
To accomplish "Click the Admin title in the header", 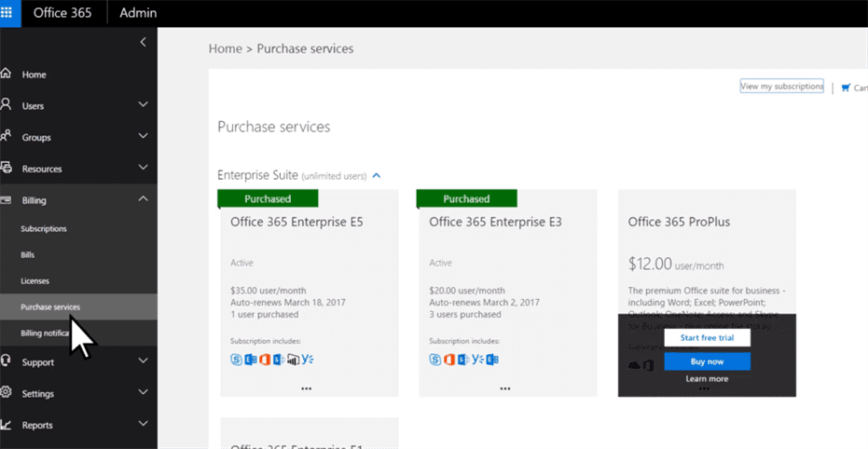I will 138,13.
